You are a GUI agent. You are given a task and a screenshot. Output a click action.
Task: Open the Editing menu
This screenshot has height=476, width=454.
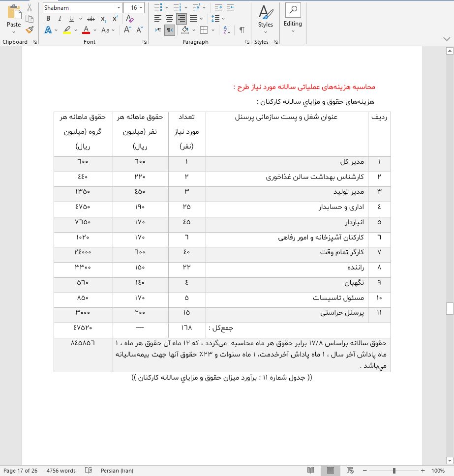(293, 19)
